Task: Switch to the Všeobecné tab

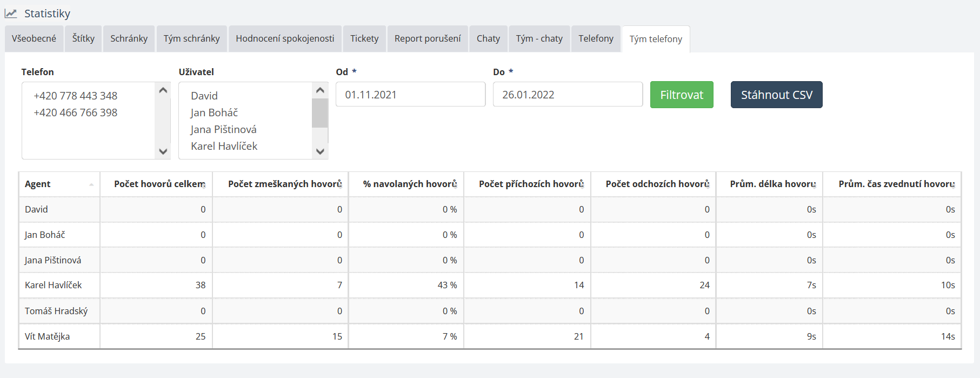Action: pyautogui.click(x=34, y=38)
